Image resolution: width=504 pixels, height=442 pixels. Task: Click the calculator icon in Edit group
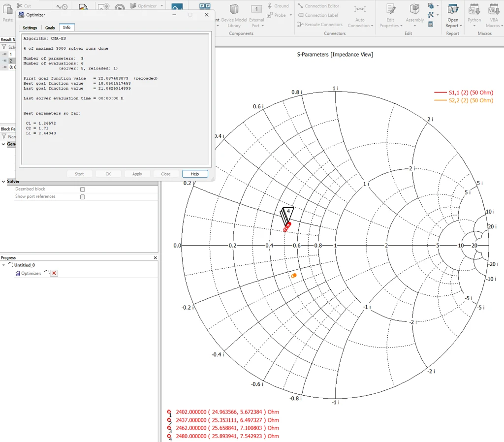click(x=430, y=25)
